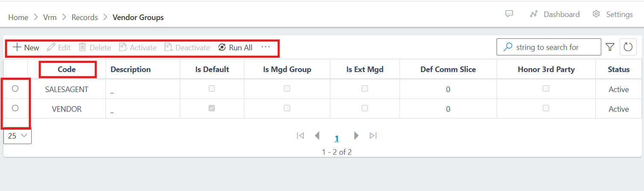Select the SALESAGENT row radio button

[x=15, y=89]
